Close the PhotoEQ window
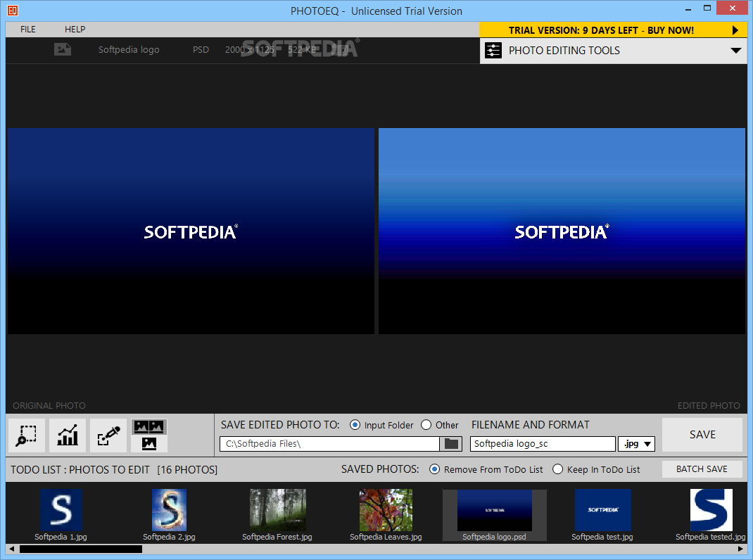The width and height of the screenshot is (753, 560). [x=733, y=8]
